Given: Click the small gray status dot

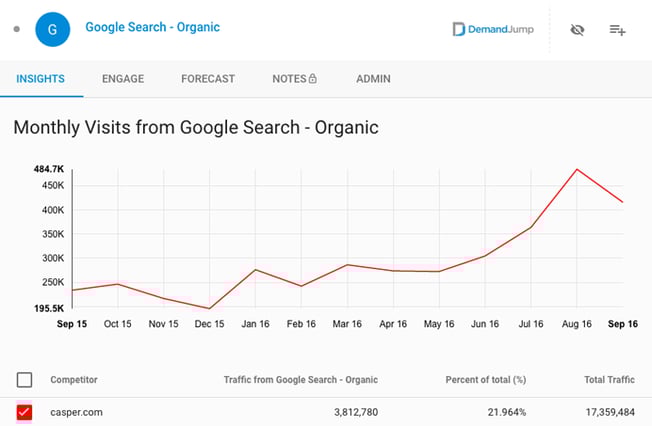Looking at the screenshot, I should pyautogui.click(x=17, y=29).
